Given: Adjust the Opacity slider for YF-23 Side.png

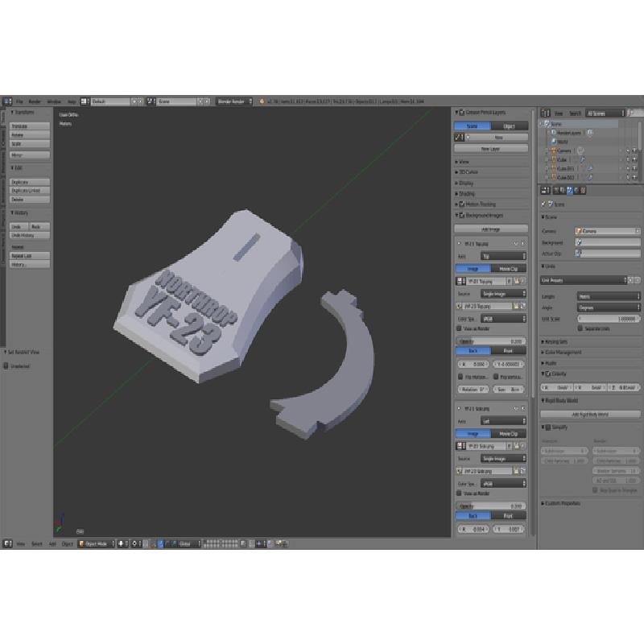Looking at the screenshot, I should pos(491,506).
